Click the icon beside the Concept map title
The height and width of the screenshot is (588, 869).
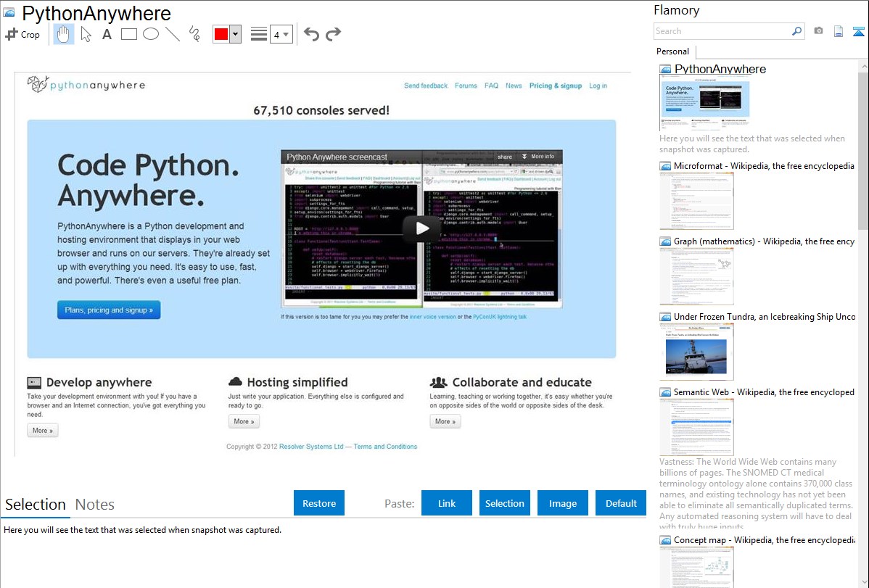(665, 539)
